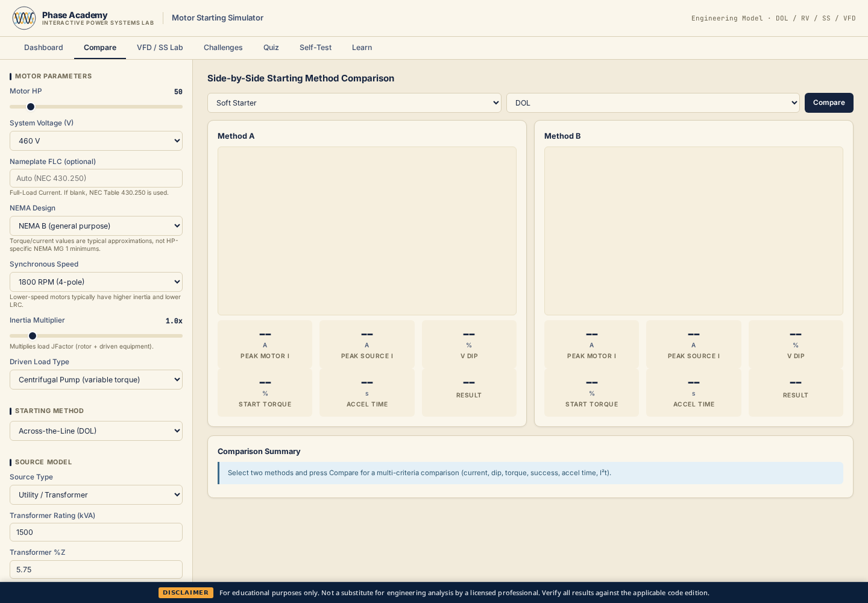The image size is (868, 603).
Task: Click Method A Peak Source I card
Action: click(367, 344)
